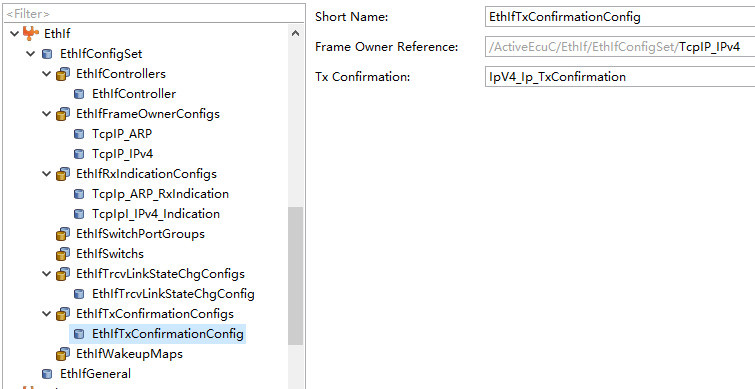Image resolution: width=755 pixels, height=389 pixels.
Task: Collapse the EthIfFrameOwnerConfigs node
Action: (x=47, y=114)
